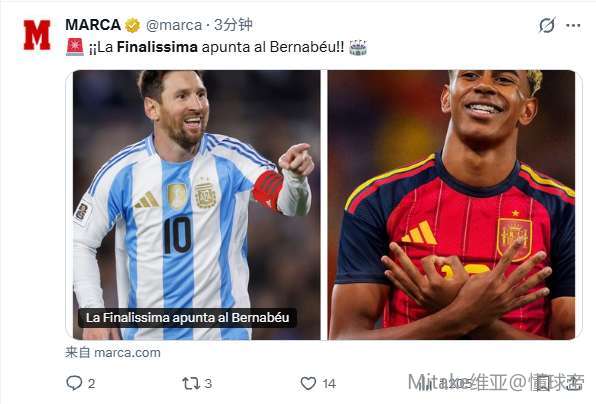Screen dimensions: 596x404
Task: Click the reply count showing 2
Action: coord(91,383)
